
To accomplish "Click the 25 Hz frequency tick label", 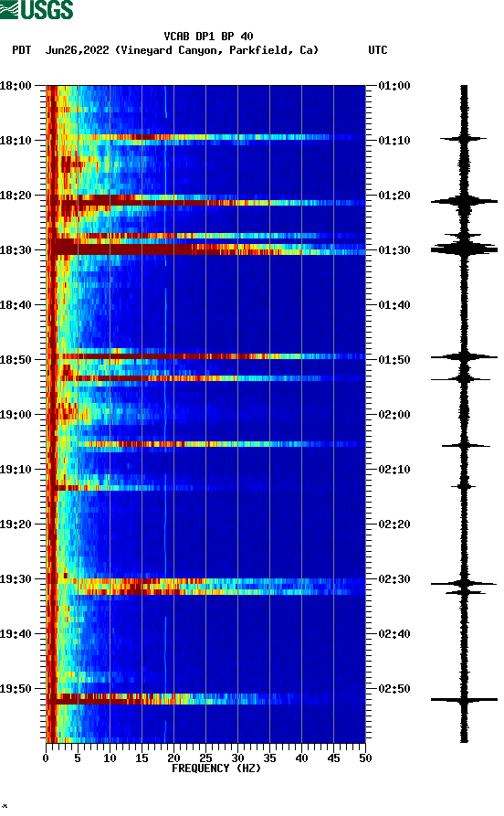I will click(205, 758).
